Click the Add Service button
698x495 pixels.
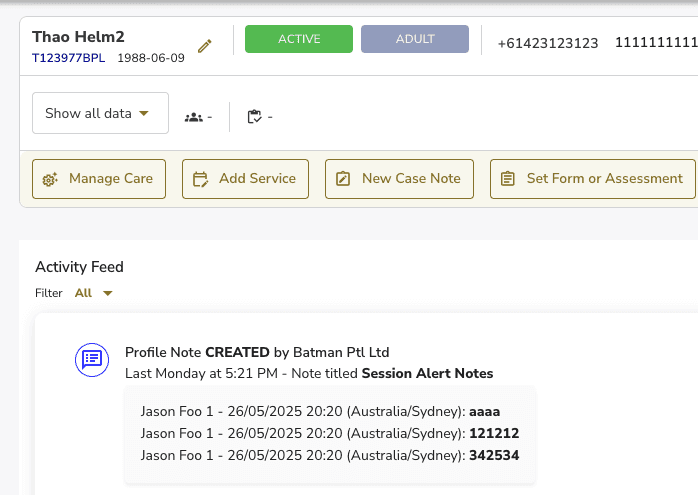245,179
